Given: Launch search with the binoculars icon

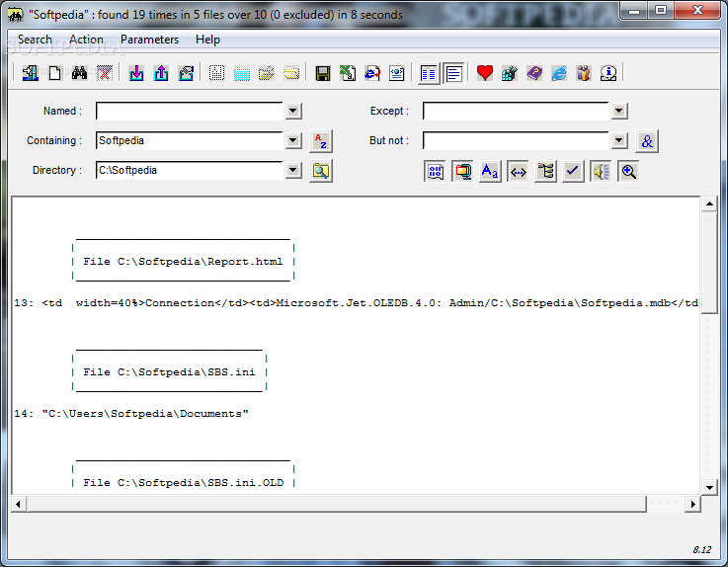Looking at the screenshot, I should (x=79, y=73).
